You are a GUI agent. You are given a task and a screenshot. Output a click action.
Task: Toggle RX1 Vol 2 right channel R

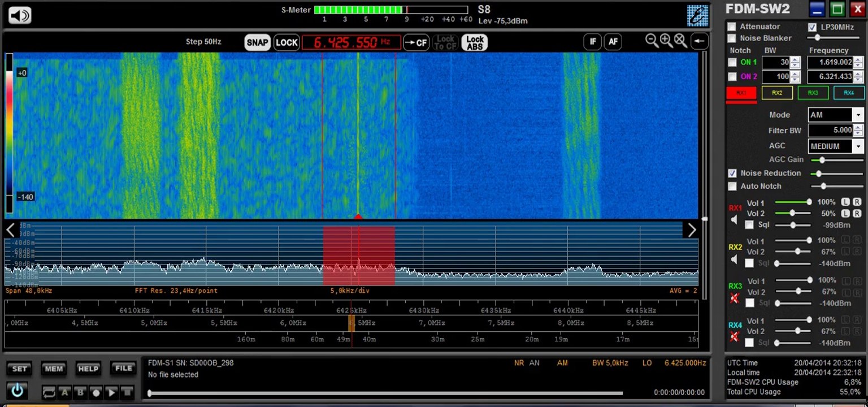(x=857, y=213)
